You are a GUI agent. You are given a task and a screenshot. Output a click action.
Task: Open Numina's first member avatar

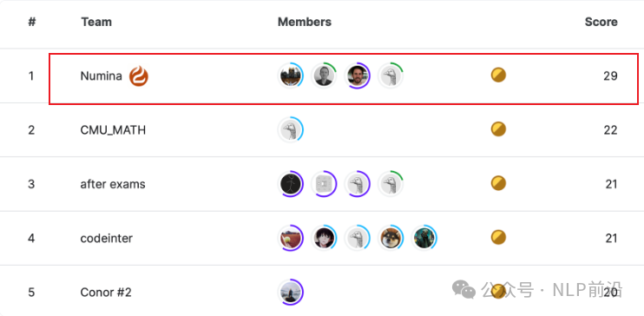291,76
